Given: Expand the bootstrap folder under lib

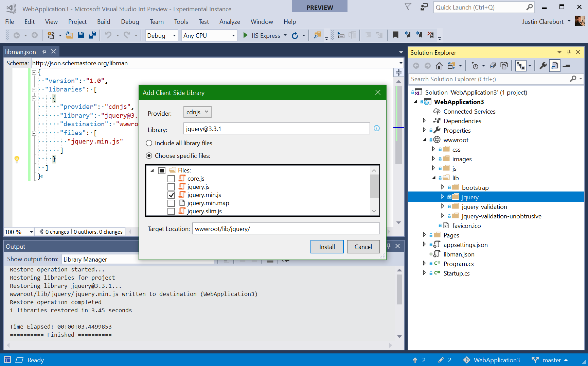Looking at the screenshot, I should click(x=443, y=187).
